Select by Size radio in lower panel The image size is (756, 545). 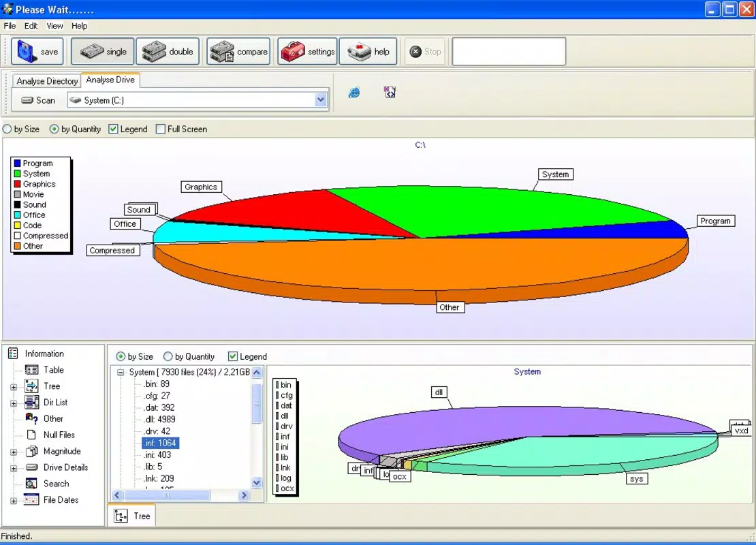pos(121,356)
